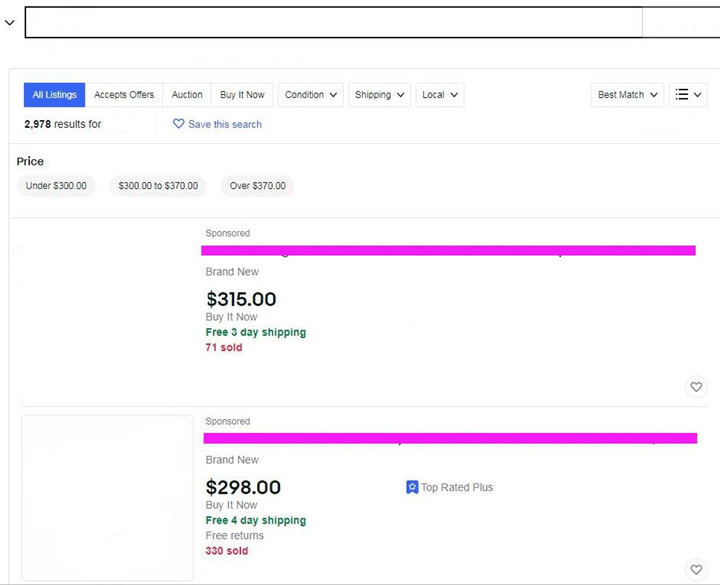This screenshot has width=720, height=585.
Task: Choose the Buy It Now filter tab
Action: pos(242,95)
